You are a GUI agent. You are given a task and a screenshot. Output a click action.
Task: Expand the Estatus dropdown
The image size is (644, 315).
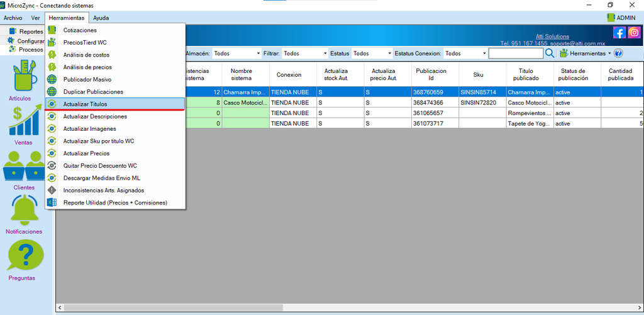(x=390, y=53)
